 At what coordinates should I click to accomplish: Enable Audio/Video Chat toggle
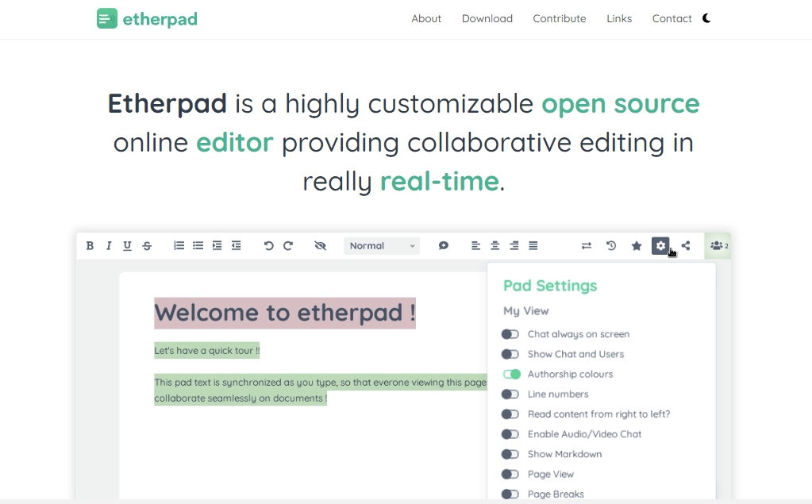[510, 434]
